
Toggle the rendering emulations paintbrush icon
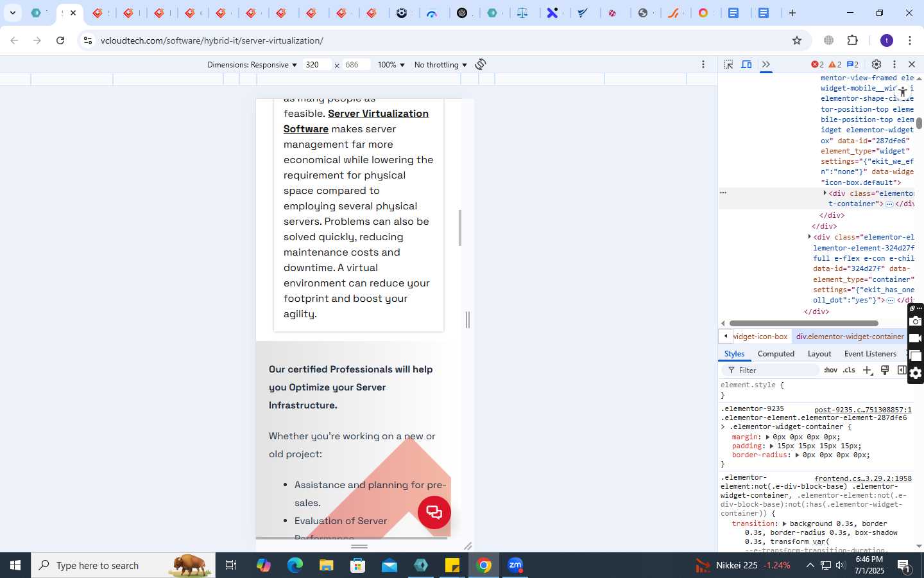[885, 370]
